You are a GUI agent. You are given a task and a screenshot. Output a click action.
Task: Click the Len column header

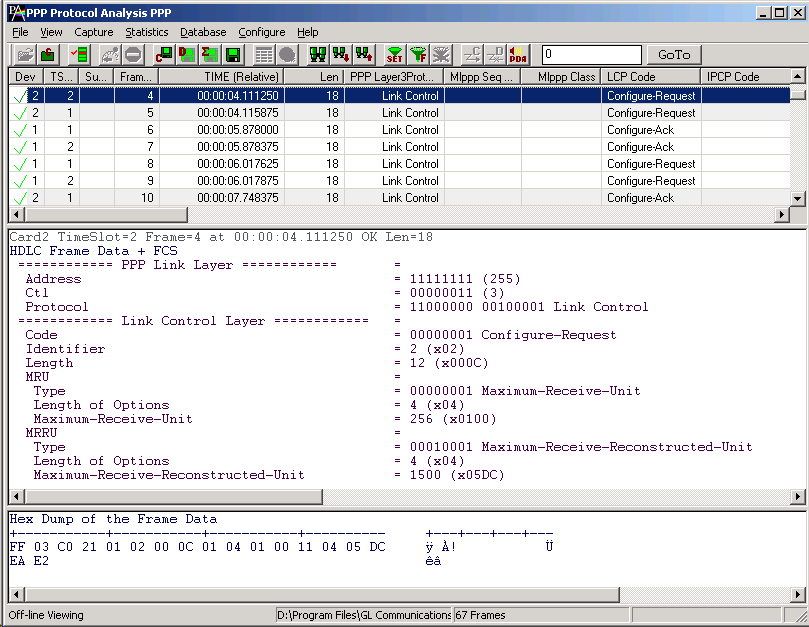click(x=314, y=76)
